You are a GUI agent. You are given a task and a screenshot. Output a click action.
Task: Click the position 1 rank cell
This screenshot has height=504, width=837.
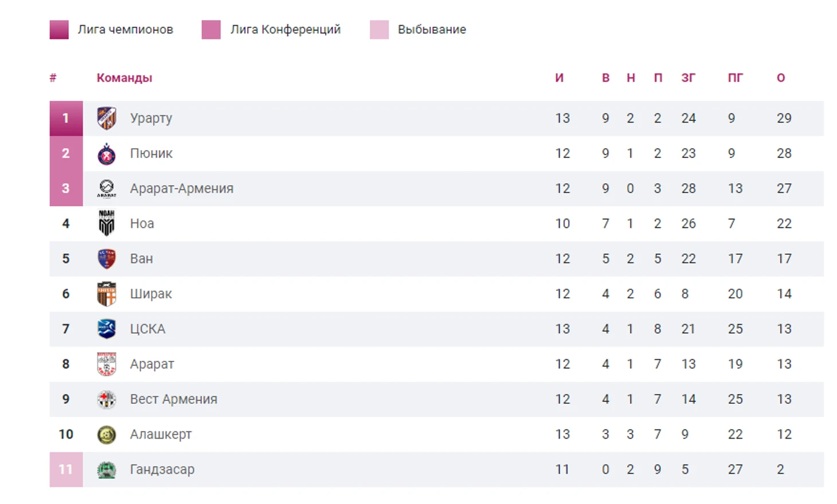point(66,119)
